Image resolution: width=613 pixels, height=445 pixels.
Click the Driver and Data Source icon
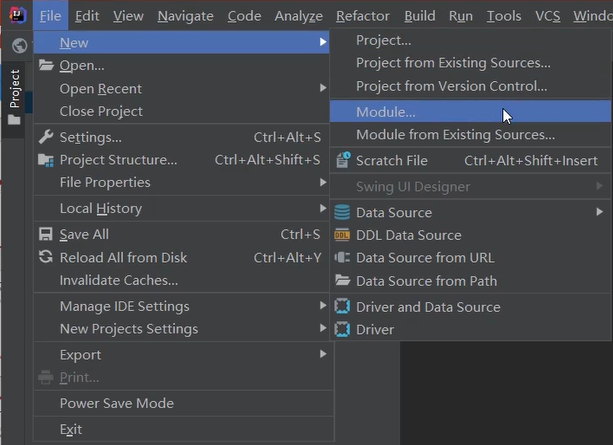point(342,307)
